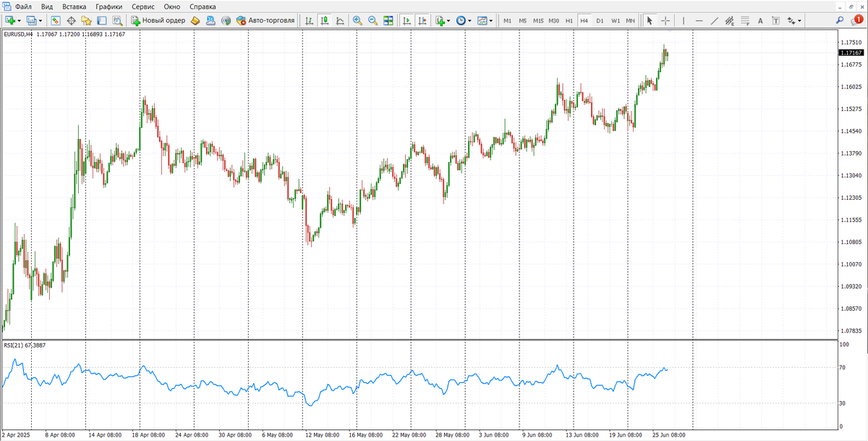Switch chart to bar chart display

tap(310, 20)
